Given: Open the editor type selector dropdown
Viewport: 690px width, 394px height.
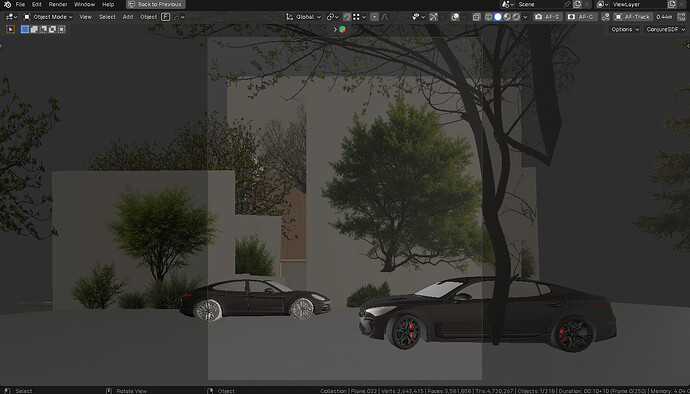Looking at the screenshot, I should 11,17.
